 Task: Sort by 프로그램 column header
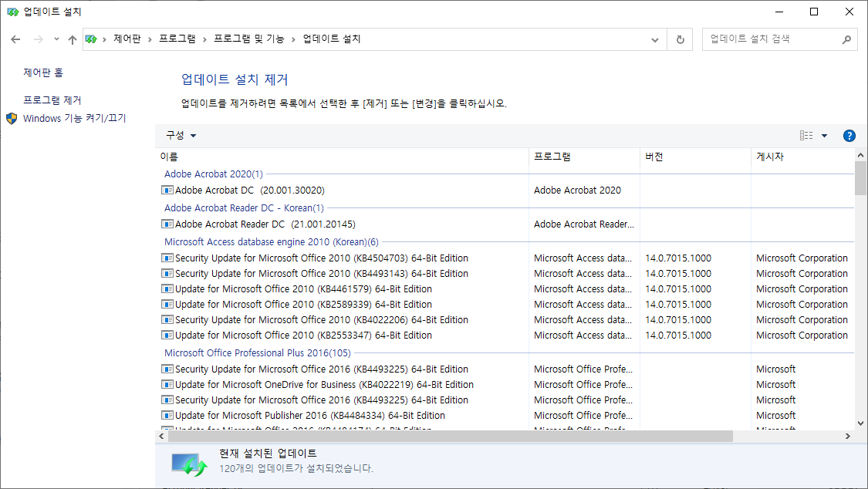click(x=585, y=157)
